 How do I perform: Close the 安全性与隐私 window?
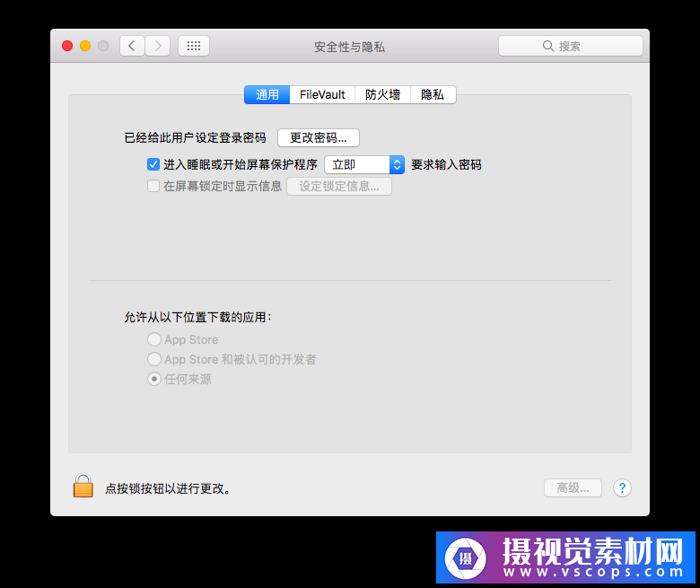pyautogui.click(x=67, y=46)
